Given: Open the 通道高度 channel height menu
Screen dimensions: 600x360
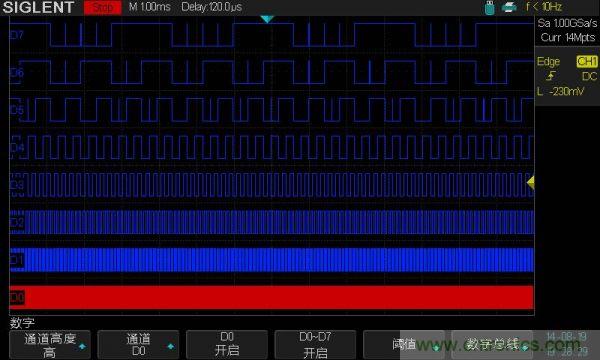Looking at the screenshot, I should pyautogui.click(x=50, y=345).
